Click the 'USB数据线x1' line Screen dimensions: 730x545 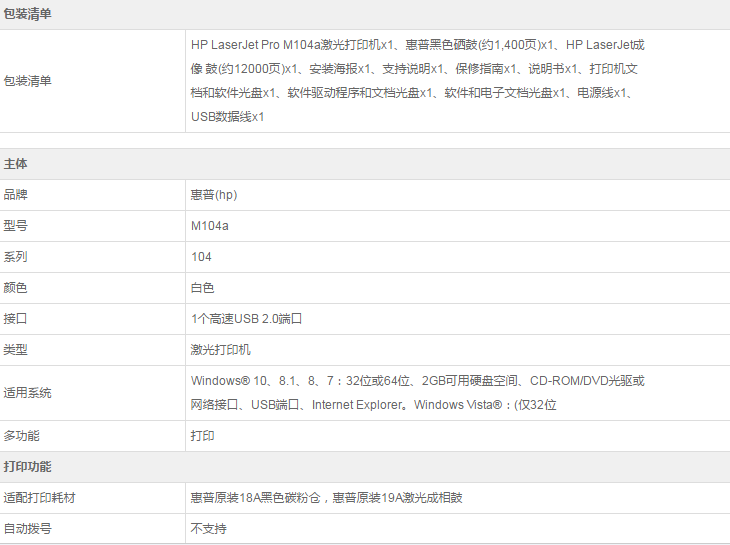[x=228, y=116]
